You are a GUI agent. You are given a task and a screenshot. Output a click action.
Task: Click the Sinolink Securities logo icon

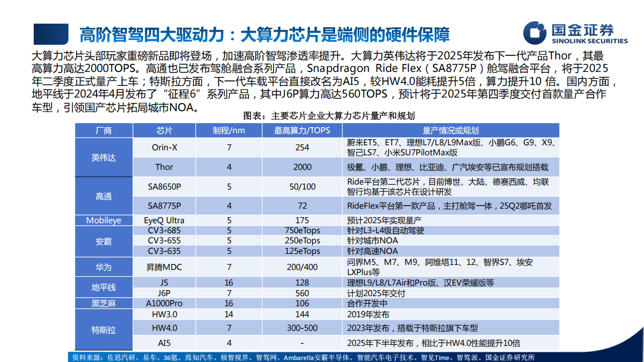[534, 33]
